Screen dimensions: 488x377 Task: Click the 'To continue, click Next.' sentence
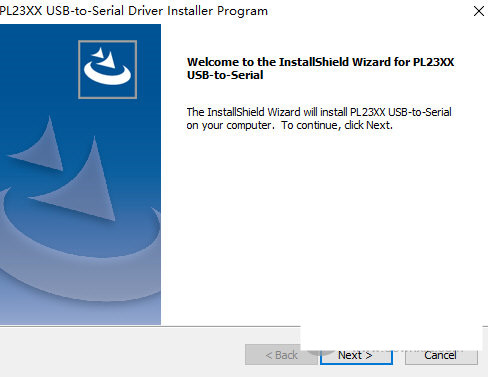click(x=337, y=125)
